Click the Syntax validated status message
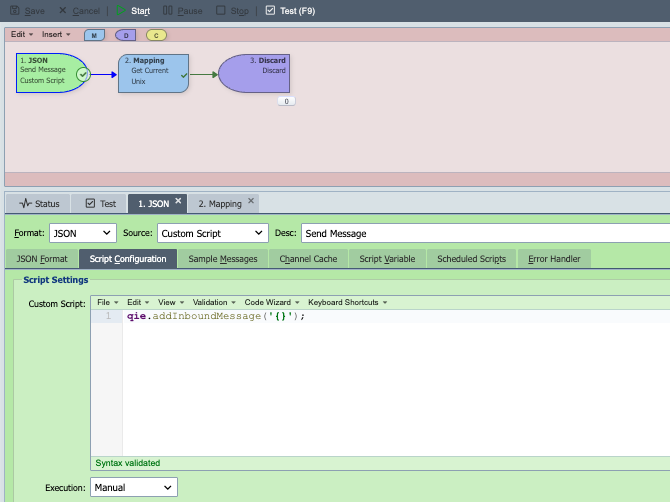 (x=127, y=463)
